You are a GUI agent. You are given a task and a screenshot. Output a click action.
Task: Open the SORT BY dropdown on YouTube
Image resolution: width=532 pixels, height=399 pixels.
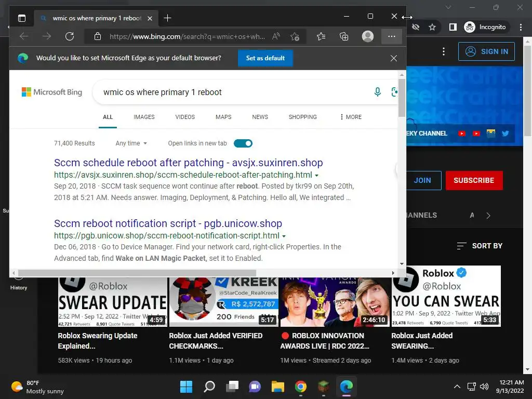coord(480,246)
